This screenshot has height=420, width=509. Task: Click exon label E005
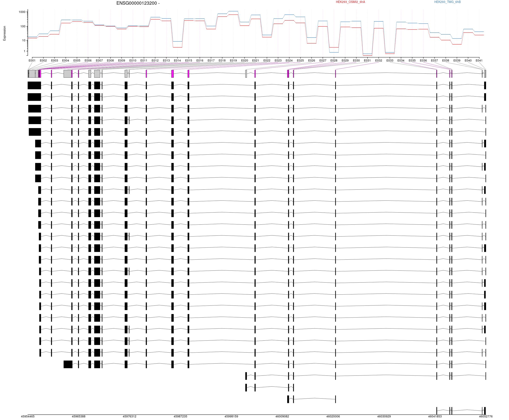(x=77, y=60)
